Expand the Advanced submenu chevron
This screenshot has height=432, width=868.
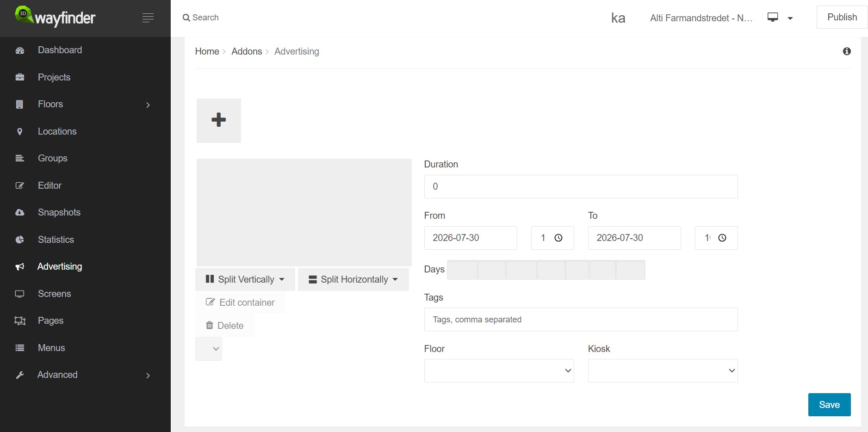click(x=148, y=376)
